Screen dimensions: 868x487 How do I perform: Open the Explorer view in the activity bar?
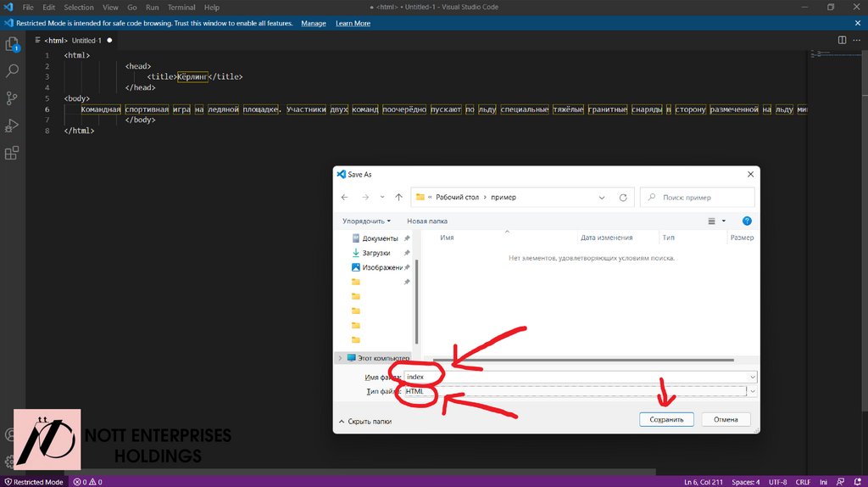(12, 44)
